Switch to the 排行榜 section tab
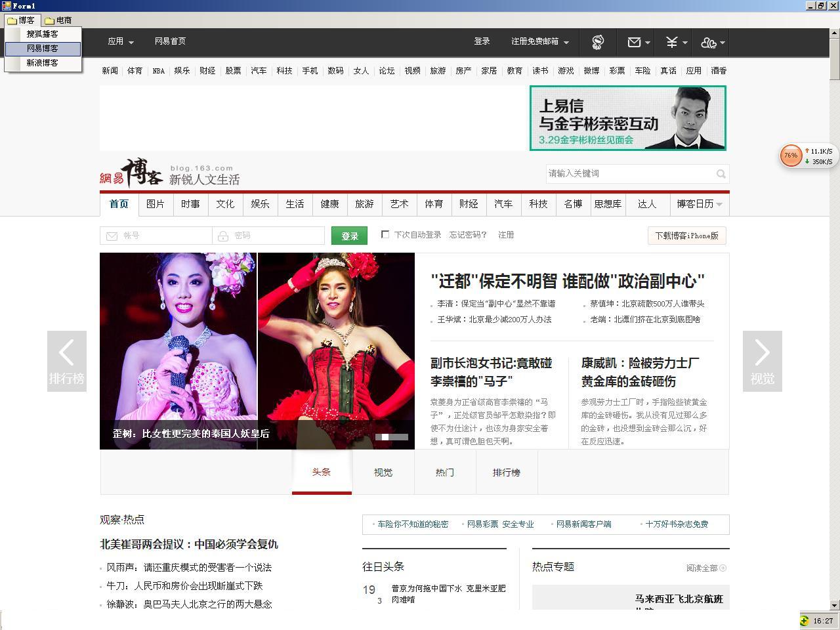 (x=507, y=472)
